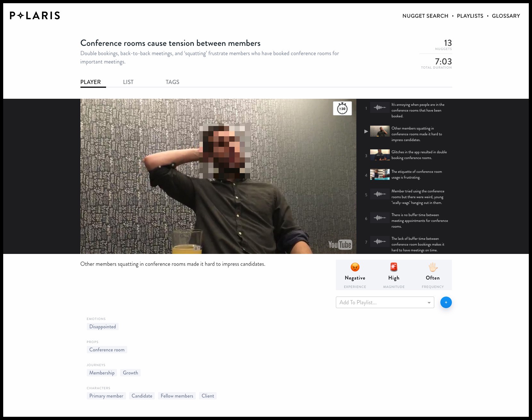Open PLAYLISTS from the header
The width and height of the screenshot is (532, 420).
click(x=470, y=16)
